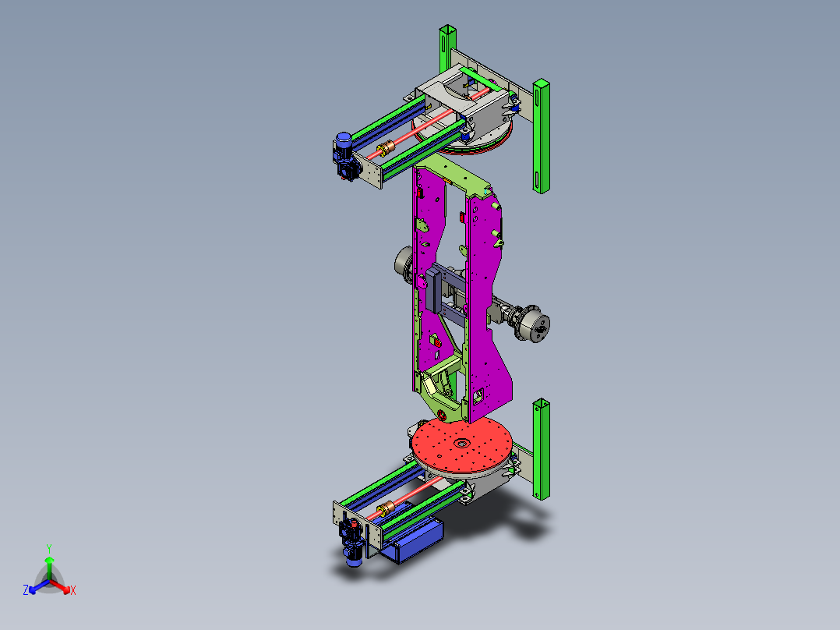Select the large magenta right side plate
Screen dimensions: 840x630
pos(486,306)
